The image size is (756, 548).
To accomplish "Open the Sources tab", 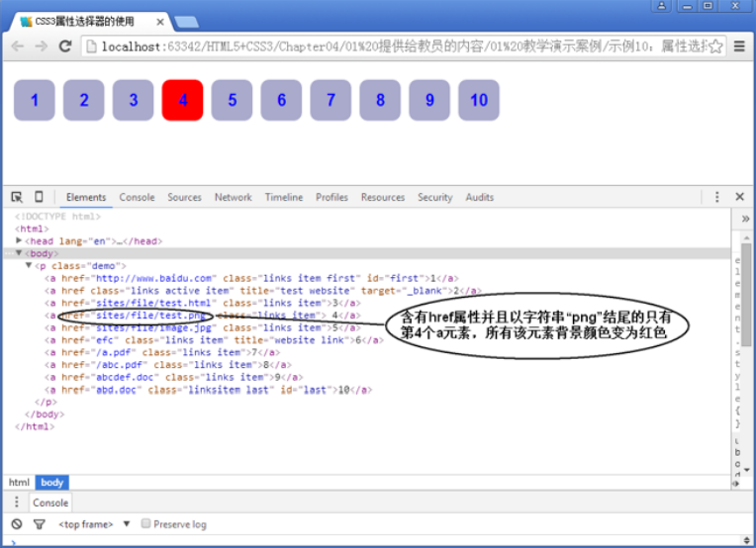I will 184,197.
